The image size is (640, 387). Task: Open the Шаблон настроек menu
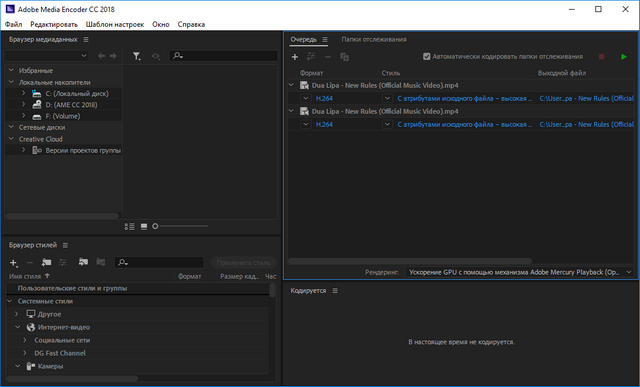tap(115, 24)
